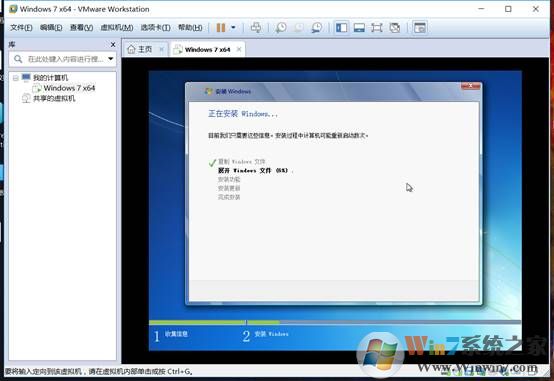Collapse the 我的计算机 tree node

click(x=16, y=78)
